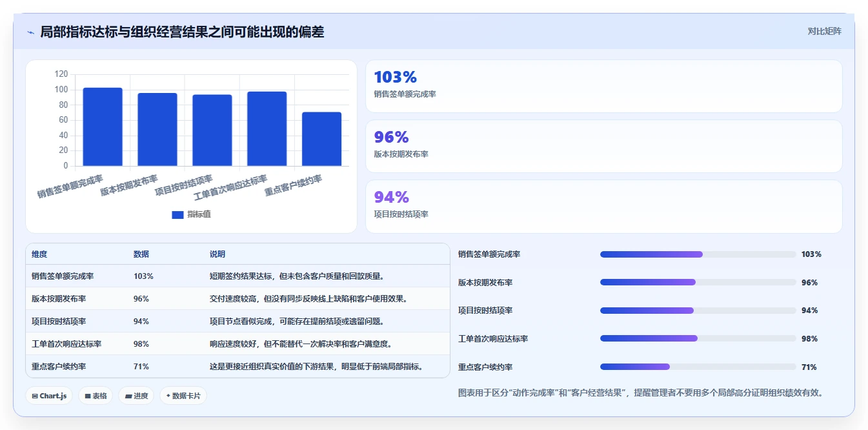Click the 重点客户续约率 table row name
The image size is (868, 430).
(59, 367)
